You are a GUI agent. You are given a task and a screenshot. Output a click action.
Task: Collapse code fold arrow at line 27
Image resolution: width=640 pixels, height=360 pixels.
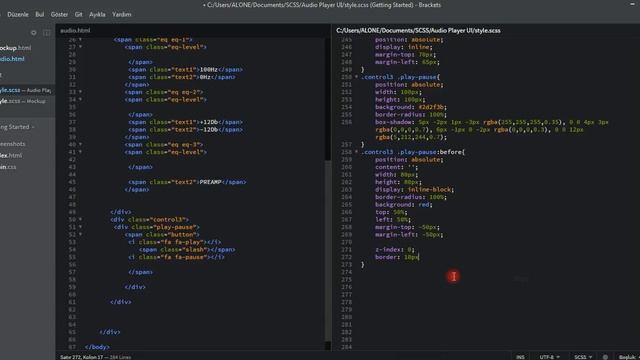(x=80, y=47)
